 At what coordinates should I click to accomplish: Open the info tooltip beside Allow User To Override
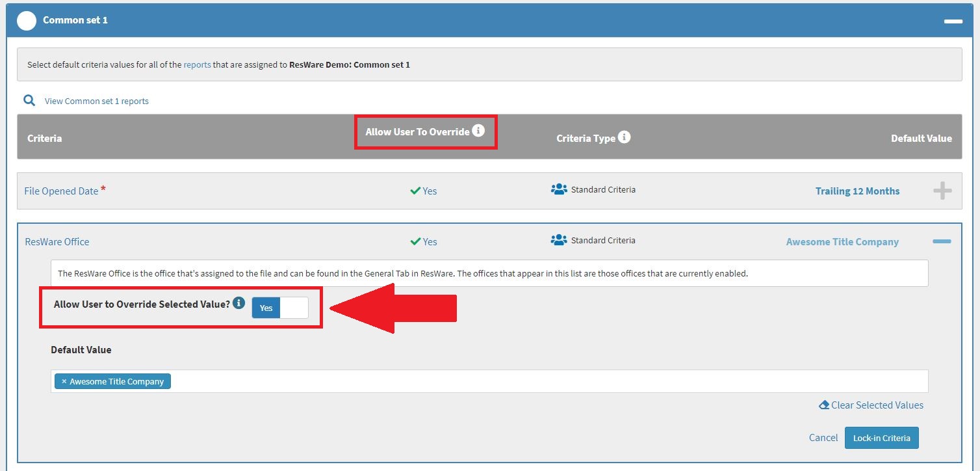pyautogui.click(x=480, y=130)
